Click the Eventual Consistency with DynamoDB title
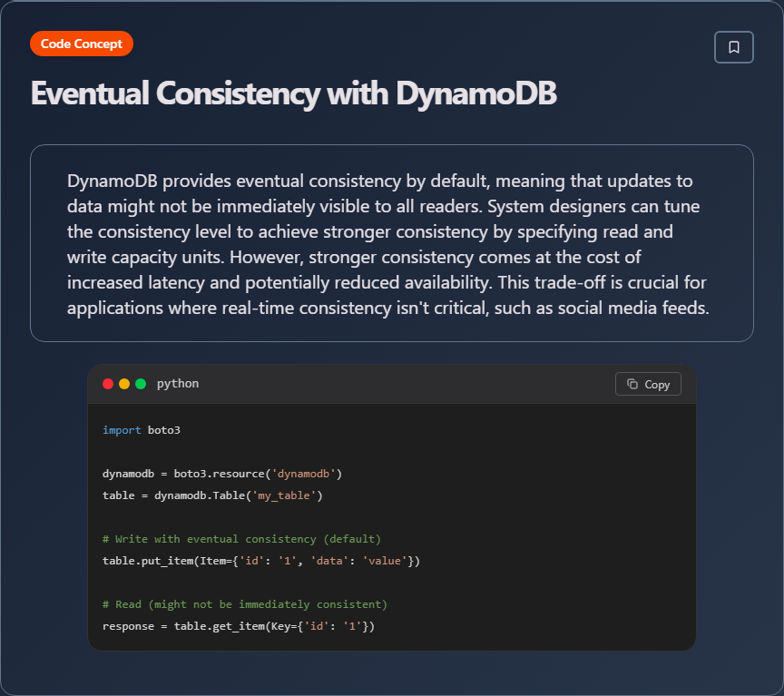The width and height of the screenshot is (784, 696). 294,93
